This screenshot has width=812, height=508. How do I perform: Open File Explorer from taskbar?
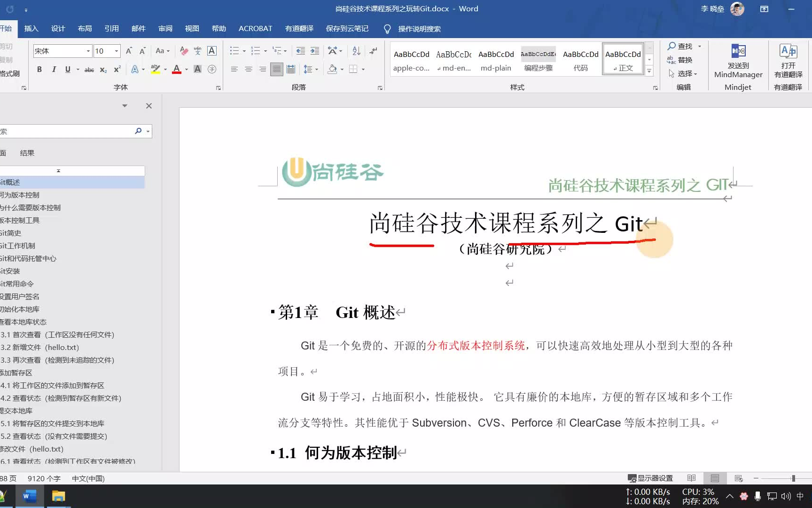point(58,496)
